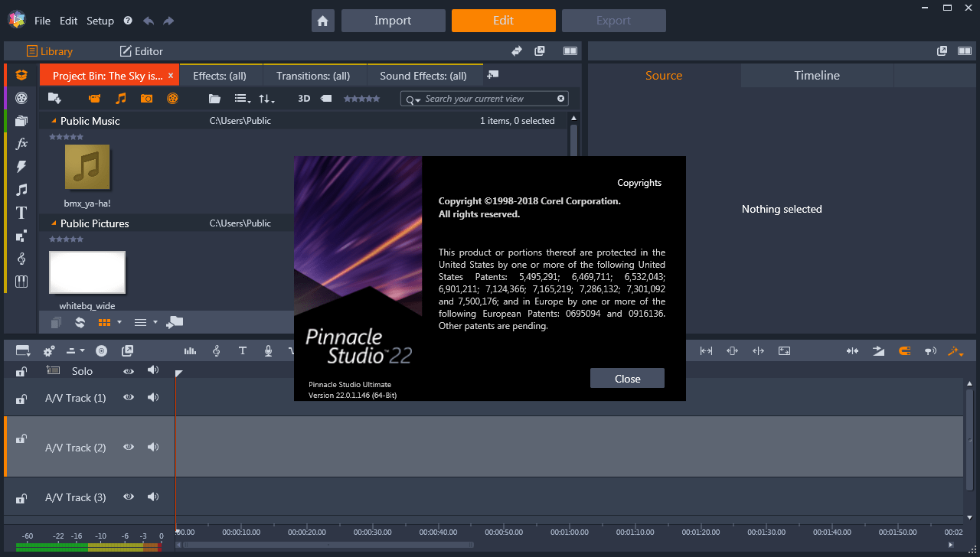
Task: Open the sort order dropdown
Action: click(x=266, y=99)
